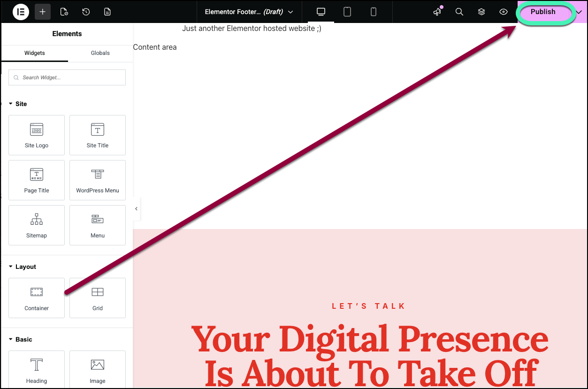Click the Search Widget input field
The height and width of the screenshot is (389, 588).
click(67, 77)
